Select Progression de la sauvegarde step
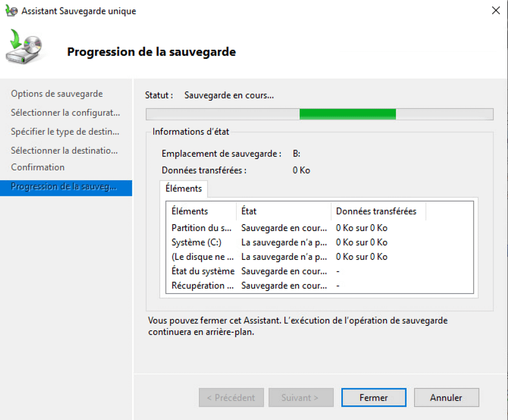508x420 pixels. click(63, 187)
